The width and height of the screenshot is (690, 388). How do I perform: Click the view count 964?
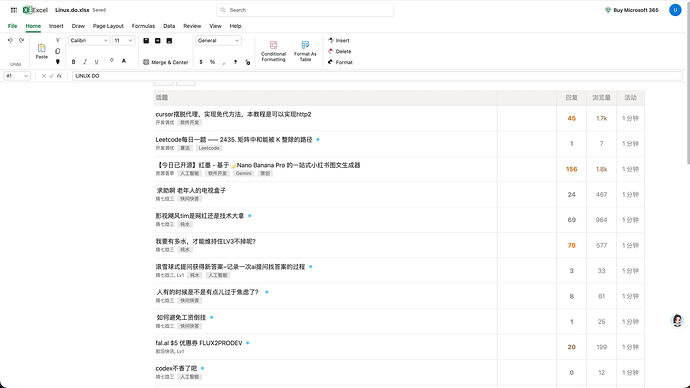tap(601, 220)
